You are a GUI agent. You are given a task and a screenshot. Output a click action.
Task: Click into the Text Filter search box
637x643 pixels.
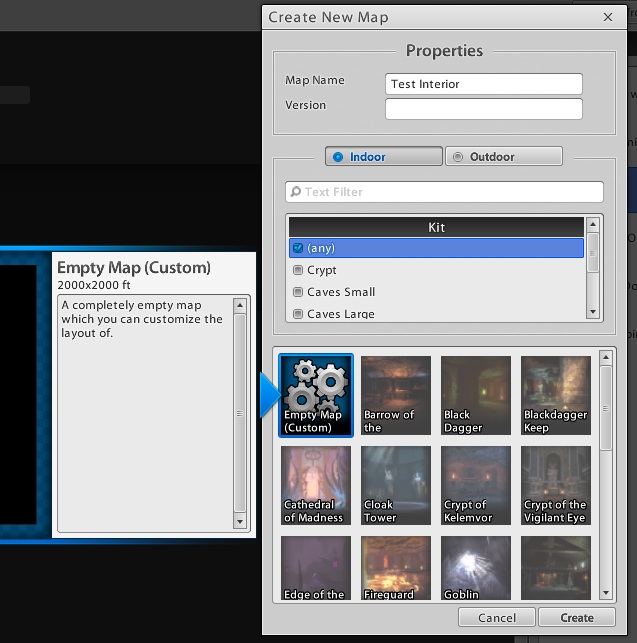pyautogui.click(x=444, y=192)
